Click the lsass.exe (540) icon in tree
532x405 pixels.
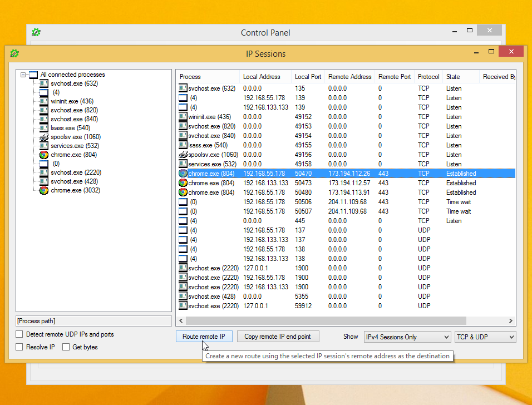click(x=44, y=128)
